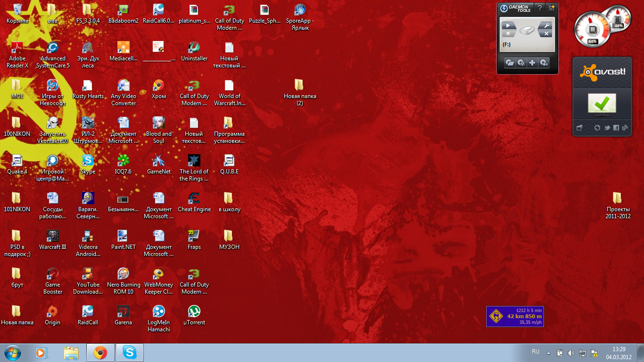Launch the Uninstaller shortcut
Image resolution: width=644 pixels, height=362 pixels.
pos(194,51)
